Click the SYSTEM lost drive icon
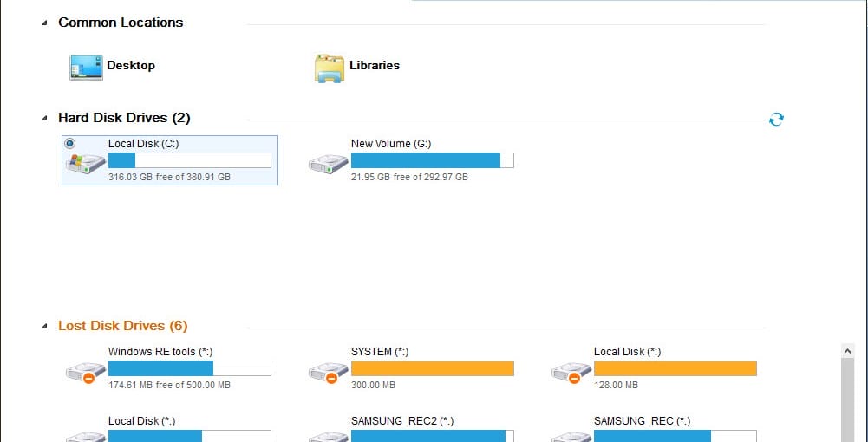The image size is (868, 442). tap(328, 372)
